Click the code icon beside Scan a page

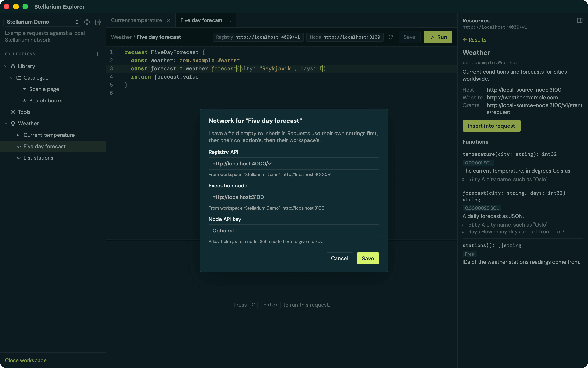click(x=24, y=89)
